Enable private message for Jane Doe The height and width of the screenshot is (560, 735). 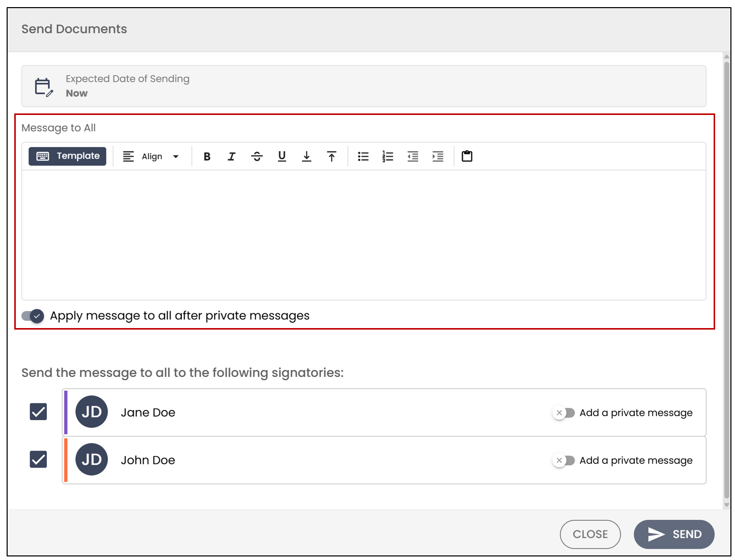click(x=564, y=412)
